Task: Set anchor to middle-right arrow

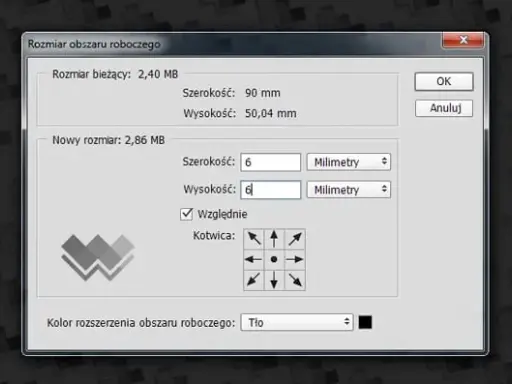Action: point(295,259)
